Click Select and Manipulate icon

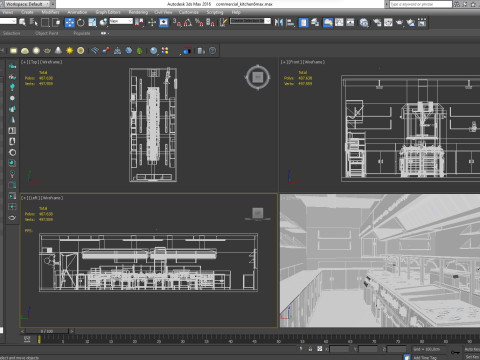click(x=152, y=22)
